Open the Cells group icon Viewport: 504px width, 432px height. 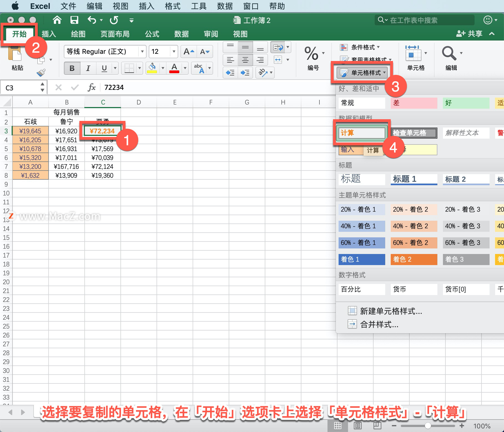[413, 54]
